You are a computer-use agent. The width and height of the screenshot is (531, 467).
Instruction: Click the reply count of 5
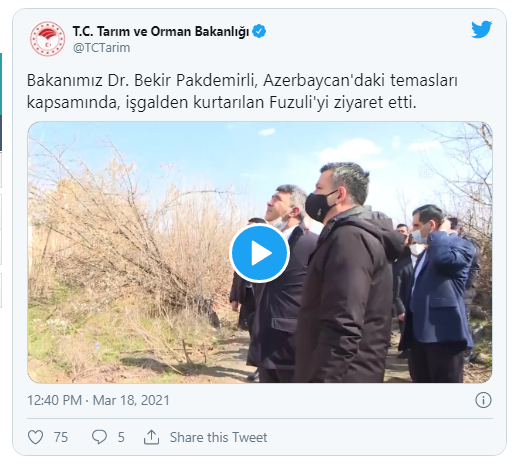[121, 437]
